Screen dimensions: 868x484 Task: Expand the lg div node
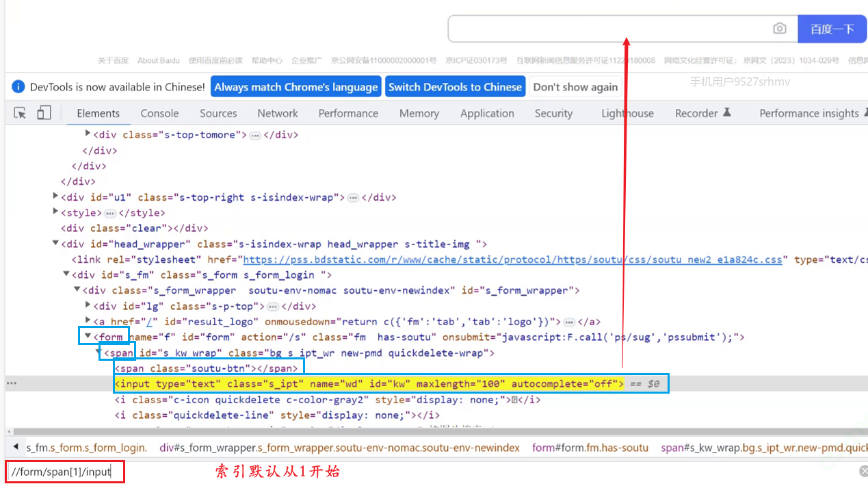click(88, 305)
